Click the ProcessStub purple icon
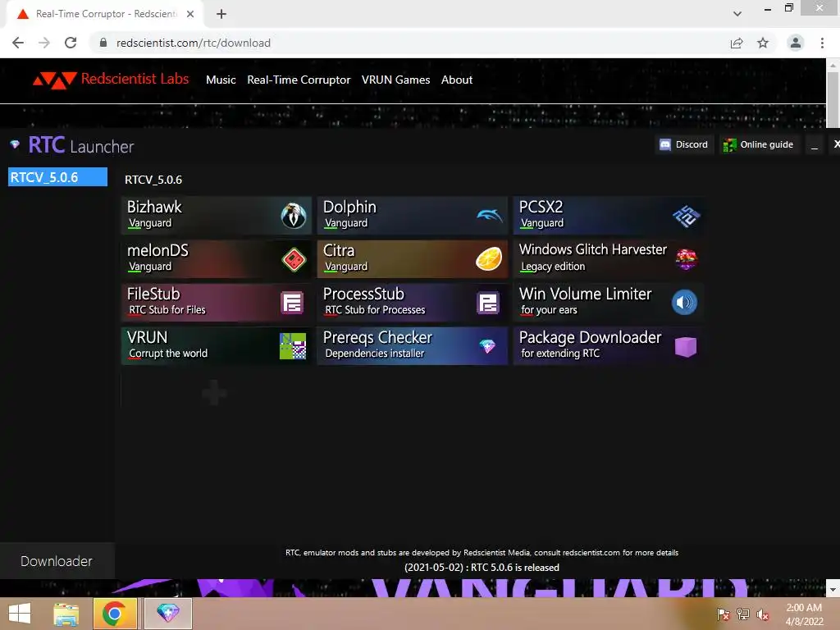Viewport: 840px width, 630px height. point(488,303)
